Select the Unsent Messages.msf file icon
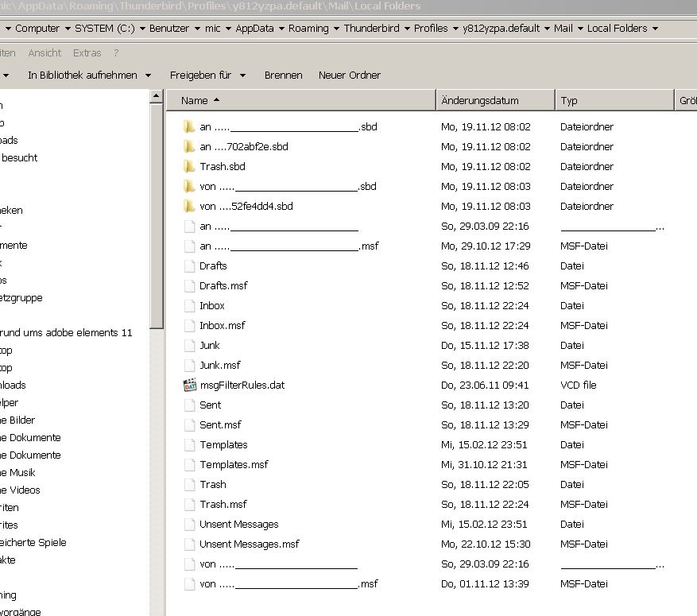 pos(189,544)
